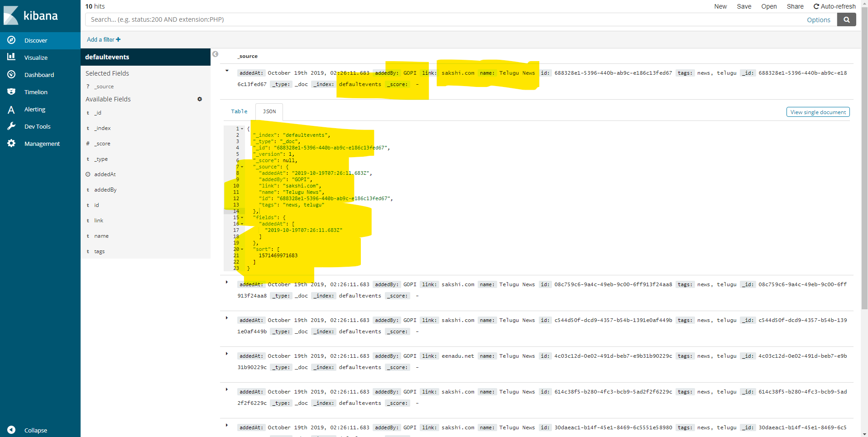This screenshot has height=437, width=868.
Task: Click the Kibana logo
Action: pos(32,16)
